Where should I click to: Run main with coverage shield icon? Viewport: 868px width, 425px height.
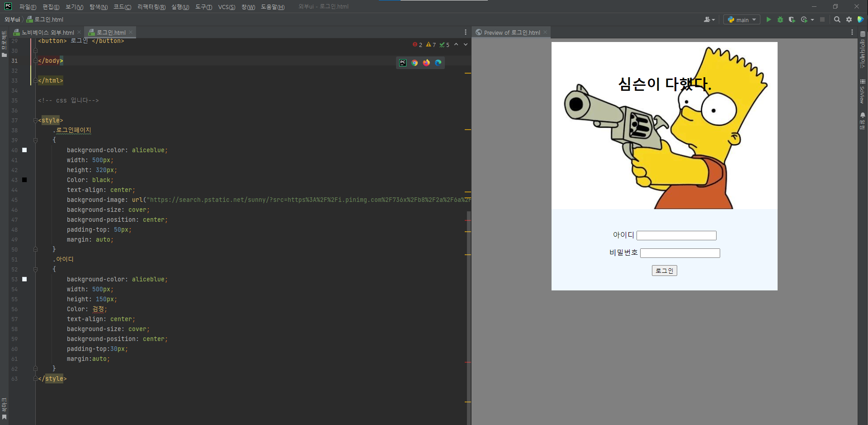point(792,19)
